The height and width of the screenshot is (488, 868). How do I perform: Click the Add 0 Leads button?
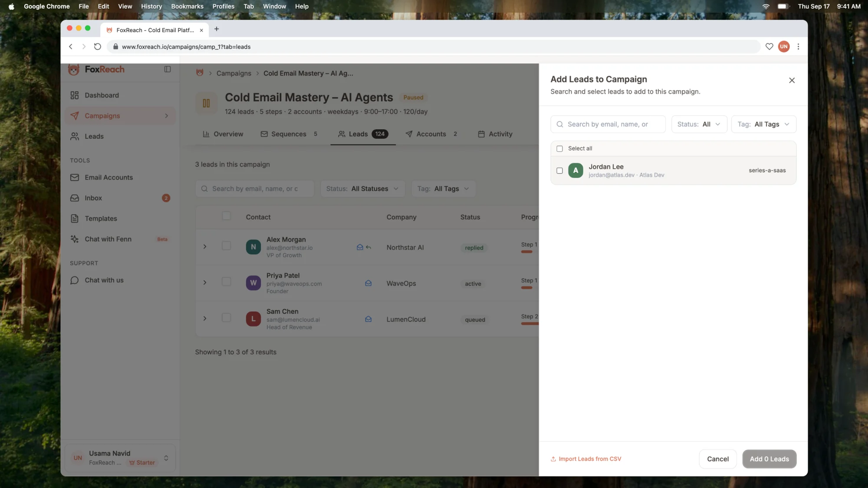(x=769, y=459)
